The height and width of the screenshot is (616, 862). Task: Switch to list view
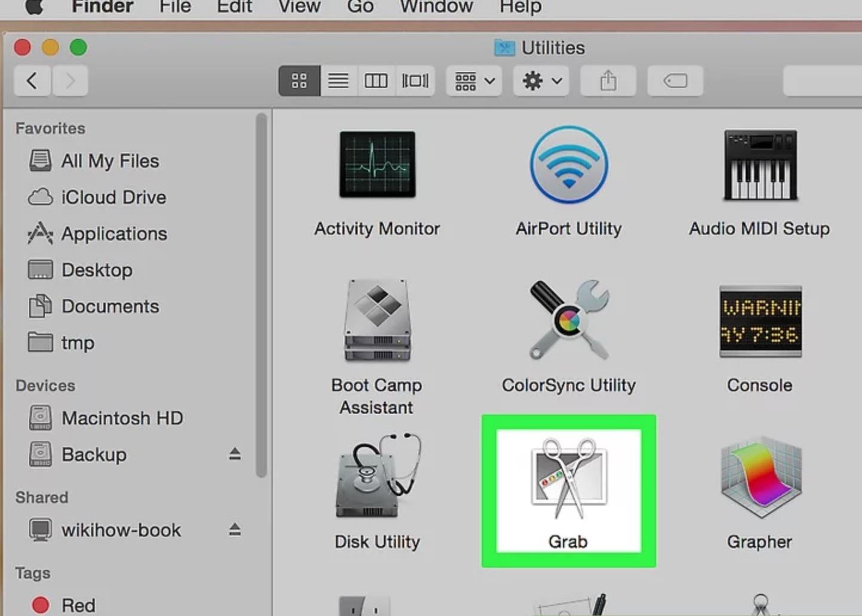(338, 81)
